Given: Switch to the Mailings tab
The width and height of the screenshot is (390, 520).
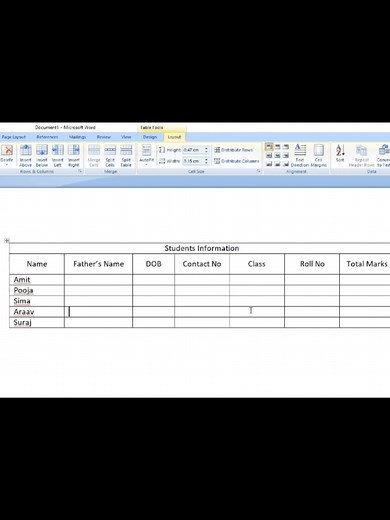Looking at the screenshot, I should point(77,137).
